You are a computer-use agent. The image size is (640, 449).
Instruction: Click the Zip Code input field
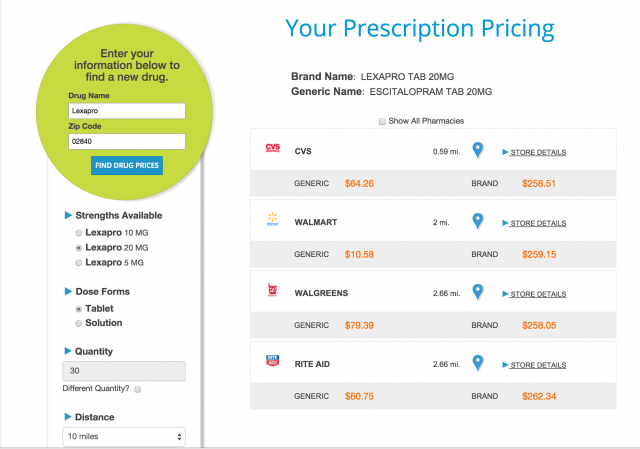[x=127, y=141]
